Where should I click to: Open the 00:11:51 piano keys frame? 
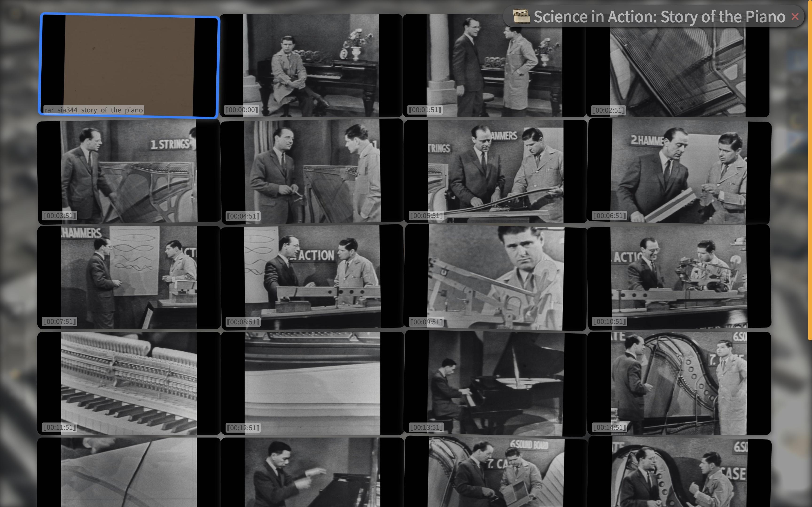pos(129,383)
